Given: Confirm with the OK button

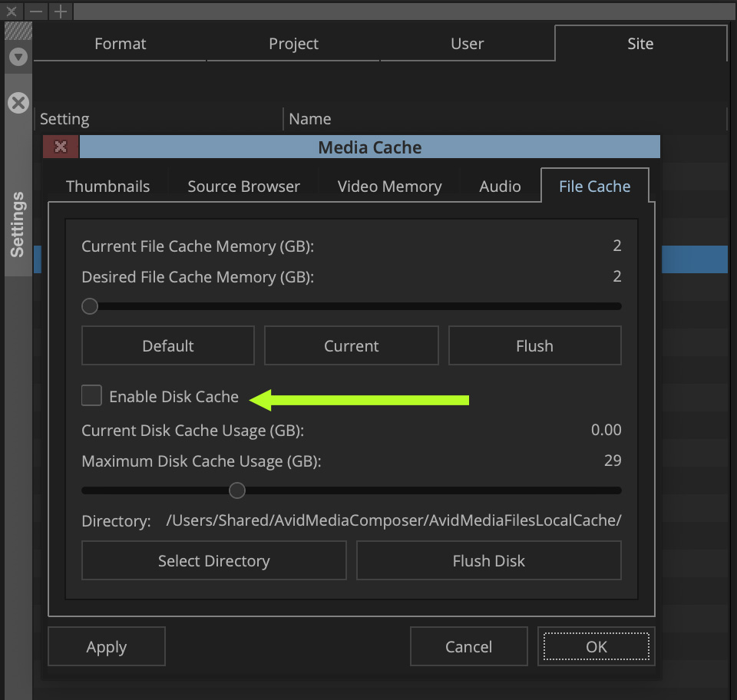Looking at the screenshot, I should pyautogui.click(x=596, y=646).
